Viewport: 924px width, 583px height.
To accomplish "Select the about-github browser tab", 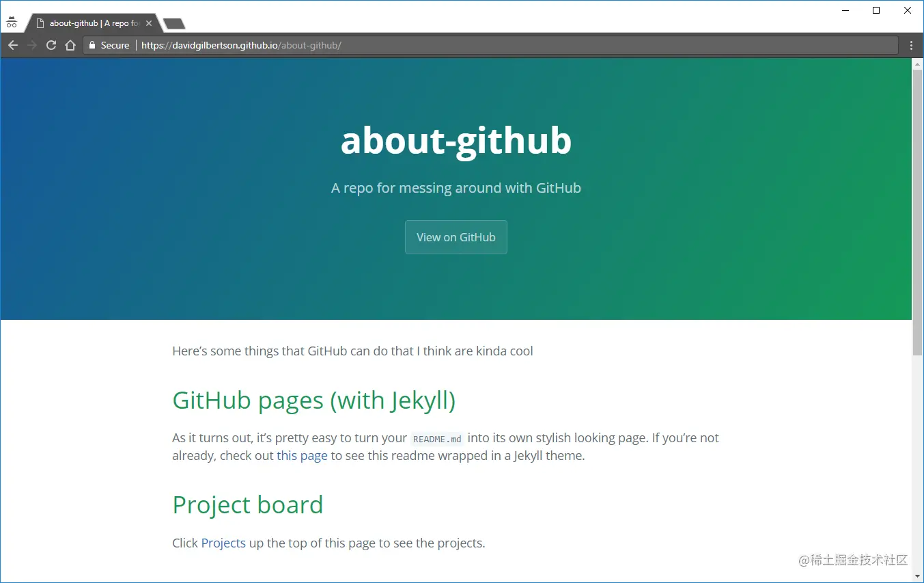I will point(94,23).
